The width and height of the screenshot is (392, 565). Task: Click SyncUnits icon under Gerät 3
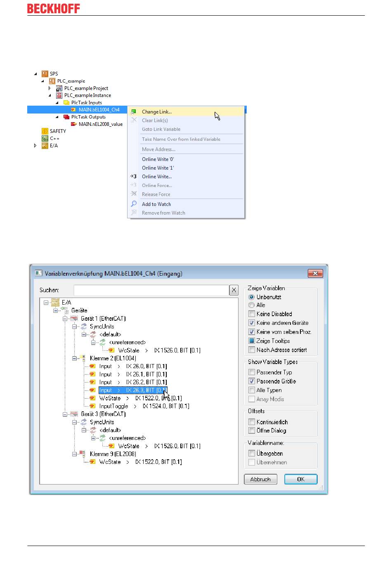84,422
